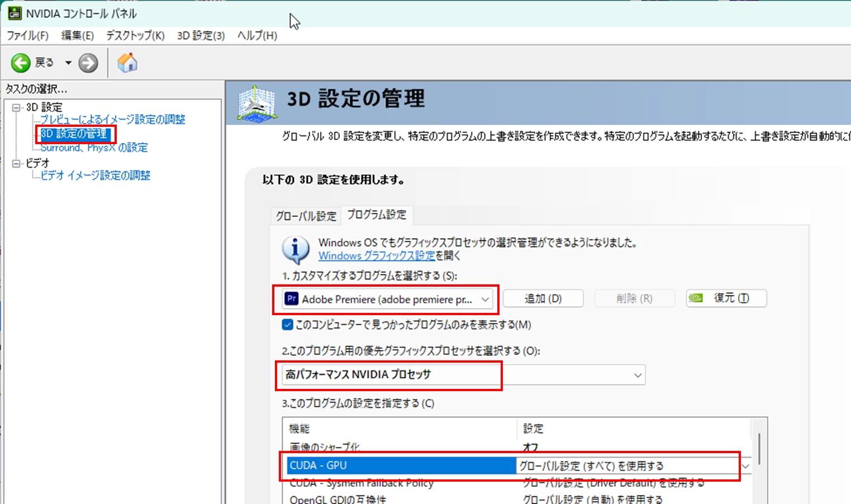
Task: Click グローバル設定 (Driver Default) を使用する value
Action: (x=614, y=483)
